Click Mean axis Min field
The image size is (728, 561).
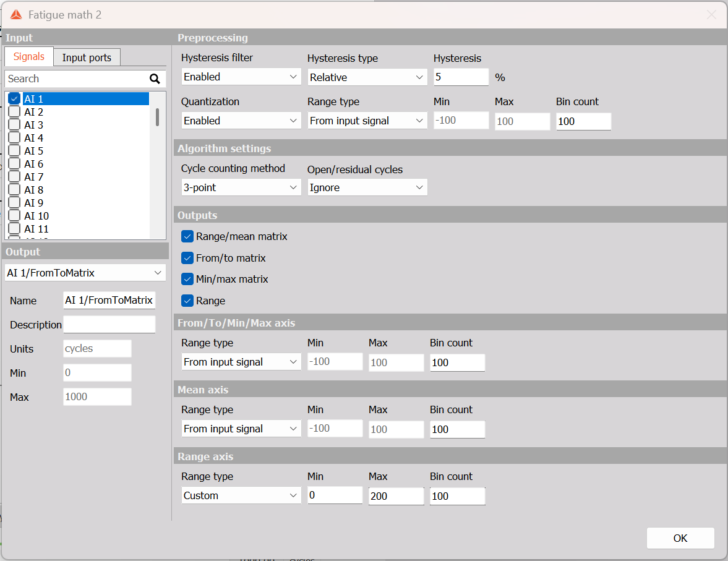[x=335, y=428]
